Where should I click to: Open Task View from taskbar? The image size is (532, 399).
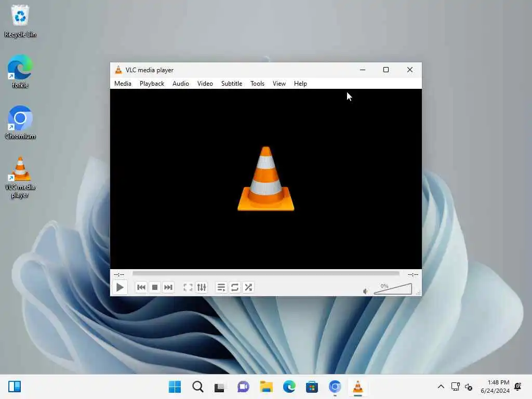(x=220, y=387)
